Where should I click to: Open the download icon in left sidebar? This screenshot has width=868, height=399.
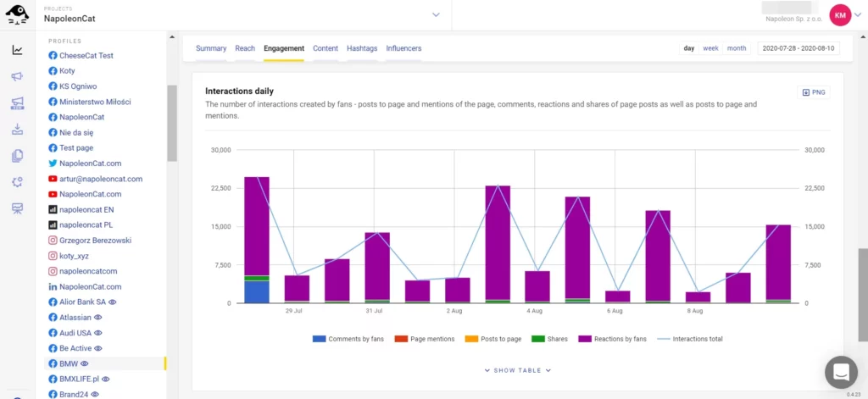(x=17, y=130)
